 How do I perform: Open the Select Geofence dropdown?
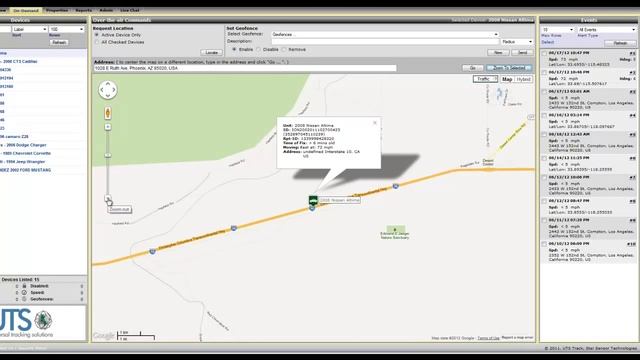click(385, 35)
